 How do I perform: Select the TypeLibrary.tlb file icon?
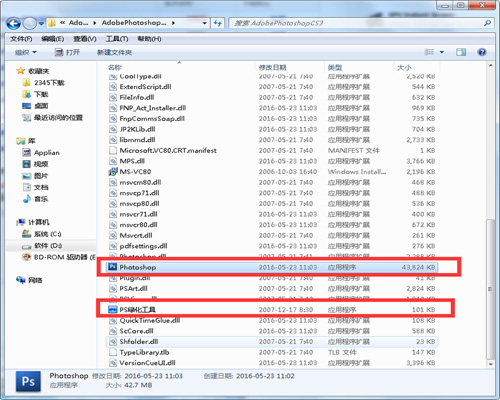(113, 352)
